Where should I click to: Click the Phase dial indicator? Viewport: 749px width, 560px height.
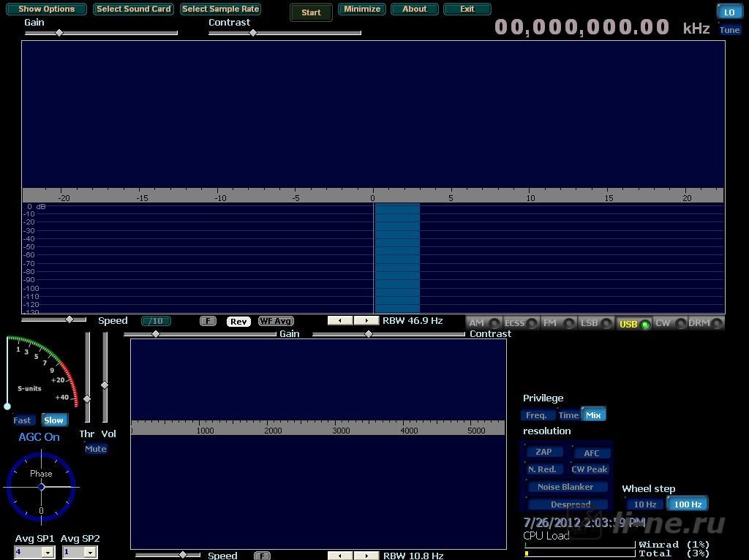click(x=41, y=487)
